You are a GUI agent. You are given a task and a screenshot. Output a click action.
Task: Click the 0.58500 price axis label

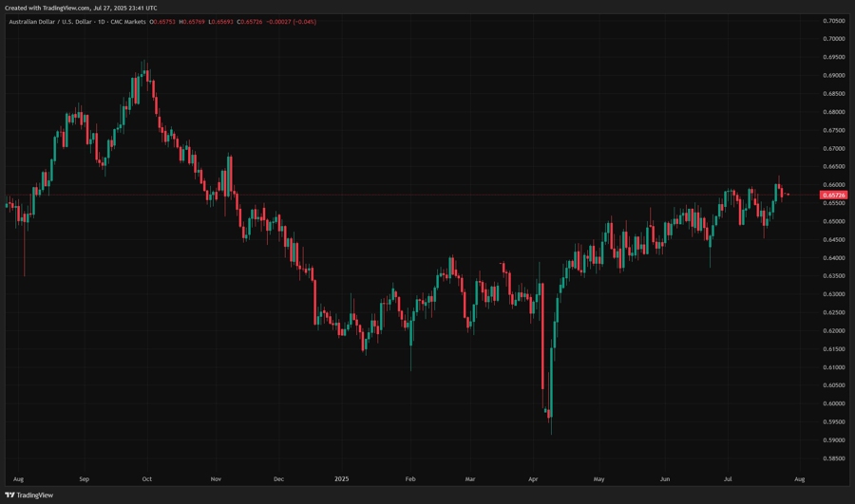tap(833, 458)
